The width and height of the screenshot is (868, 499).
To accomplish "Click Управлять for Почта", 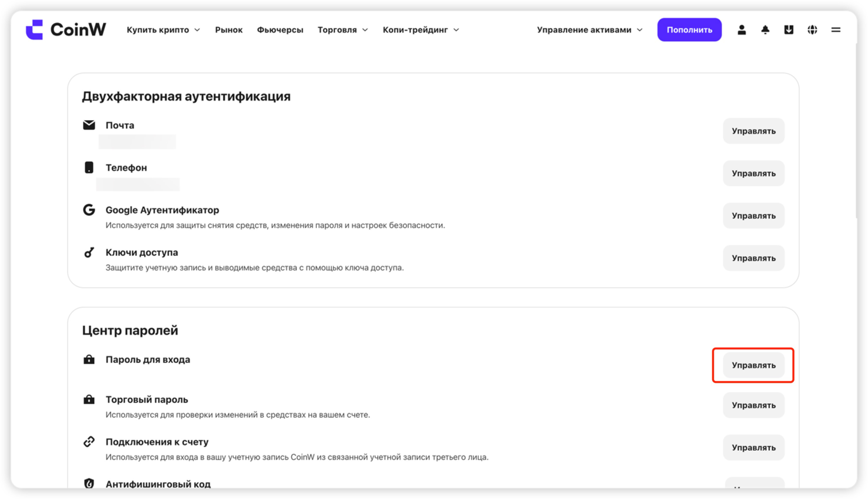I will 753,131.
